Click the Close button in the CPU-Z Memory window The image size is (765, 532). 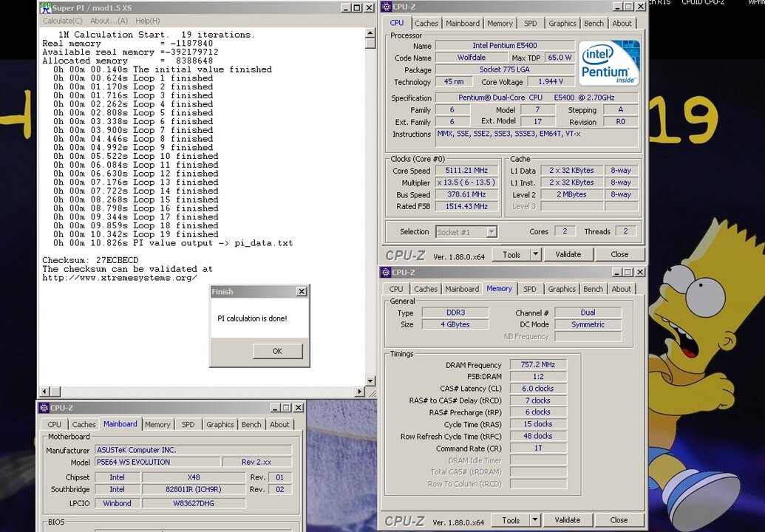[x=619, y=520]
